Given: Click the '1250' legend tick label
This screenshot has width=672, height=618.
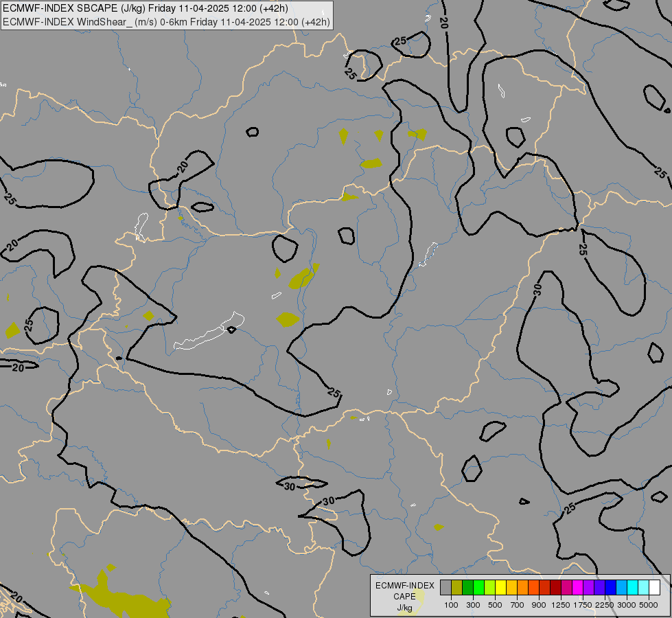Looking at the screenshot, I should click(561, 605).
